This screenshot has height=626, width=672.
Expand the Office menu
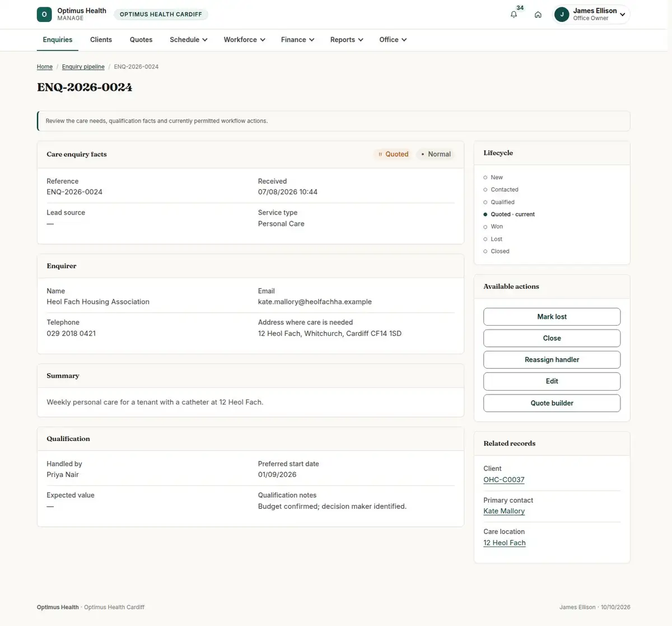[x=393, y=40]
